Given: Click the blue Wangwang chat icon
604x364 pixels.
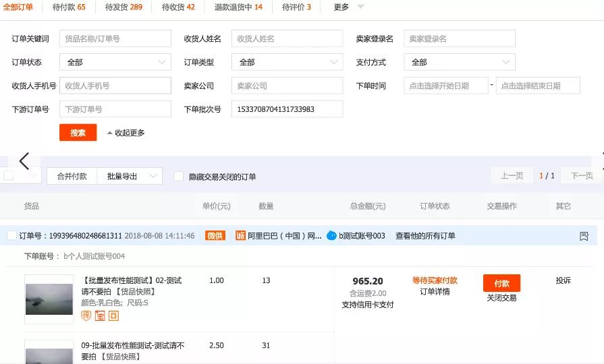Looking at the screenshot, I should [x=331, y=235].
